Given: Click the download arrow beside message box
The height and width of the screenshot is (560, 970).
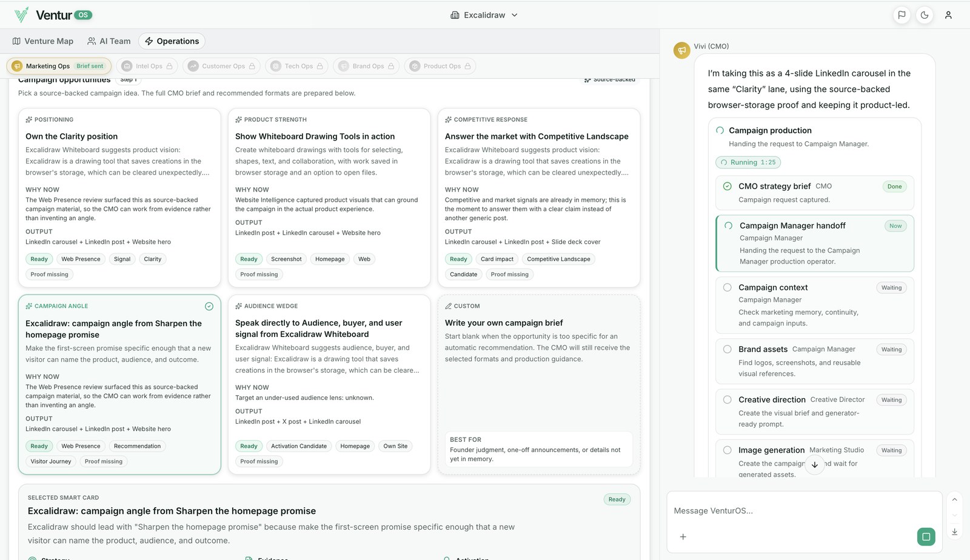Looking at the screenshot, I should [954, 532].
